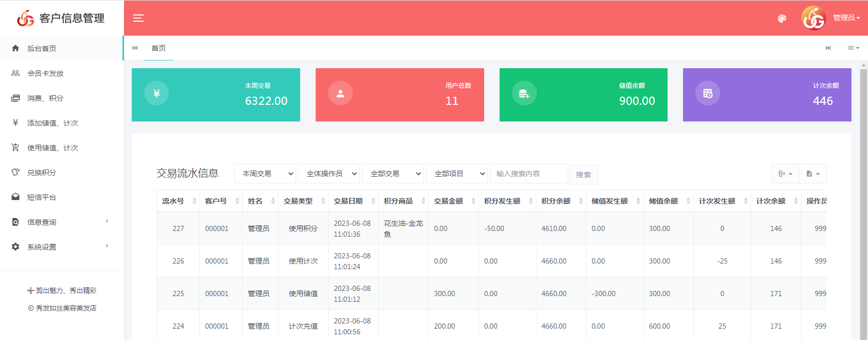This screenshot has height=340, width=868.
Task: Click the 搜索 button
Action: click(584, 175)
